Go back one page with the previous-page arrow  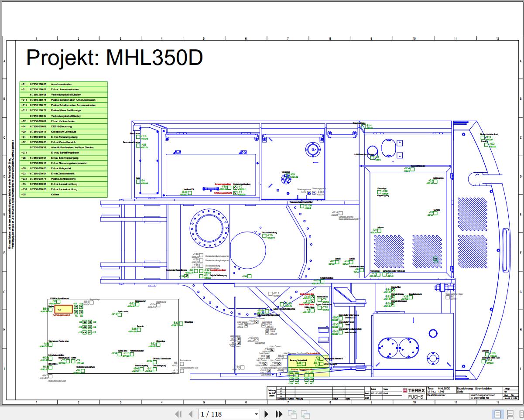click(x=191, y=413)
